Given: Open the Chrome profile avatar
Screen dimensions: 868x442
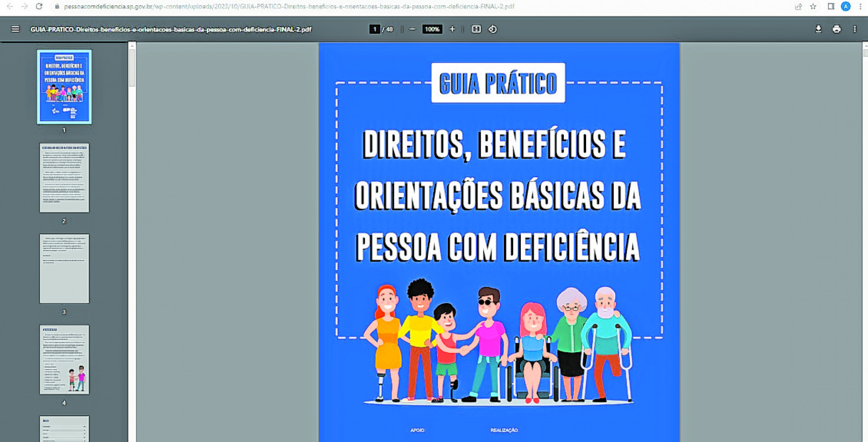Looking at the screenshot, I should 846,6.
